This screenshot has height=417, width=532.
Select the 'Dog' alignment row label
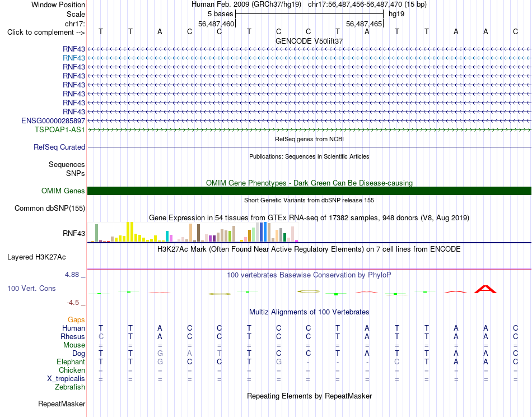click(x=78, y=354)
